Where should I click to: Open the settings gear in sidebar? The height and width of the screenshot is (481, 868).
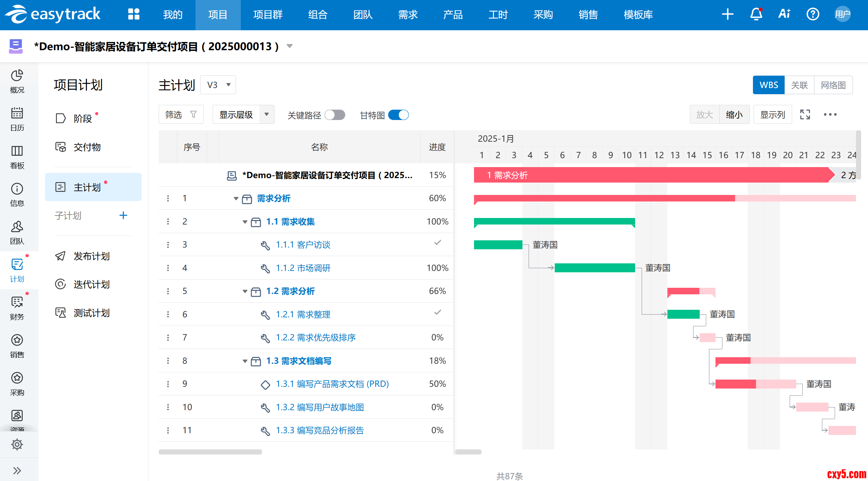coord(17,444)
